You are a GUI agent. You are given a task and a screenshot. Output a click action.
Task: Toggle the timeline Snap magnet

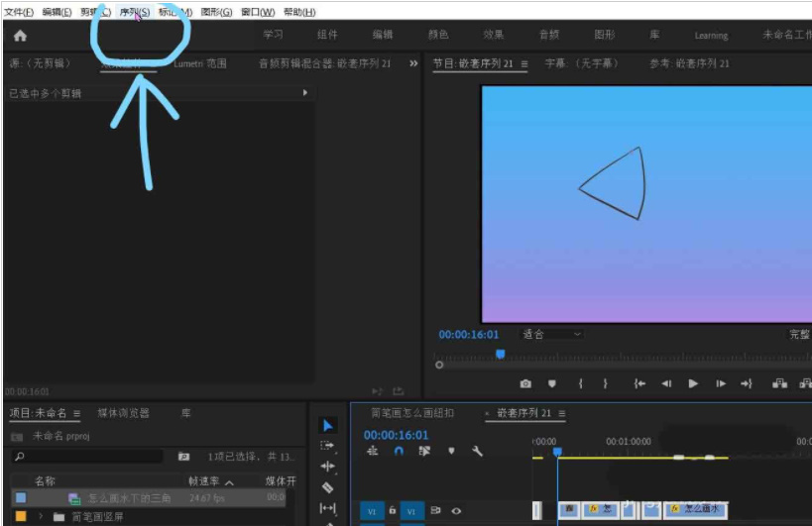pos(399,452)
